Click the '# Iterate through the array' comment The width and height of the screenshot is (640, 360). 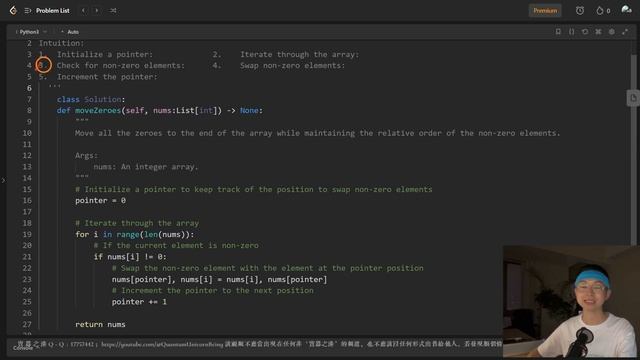[x=137, y=223]
